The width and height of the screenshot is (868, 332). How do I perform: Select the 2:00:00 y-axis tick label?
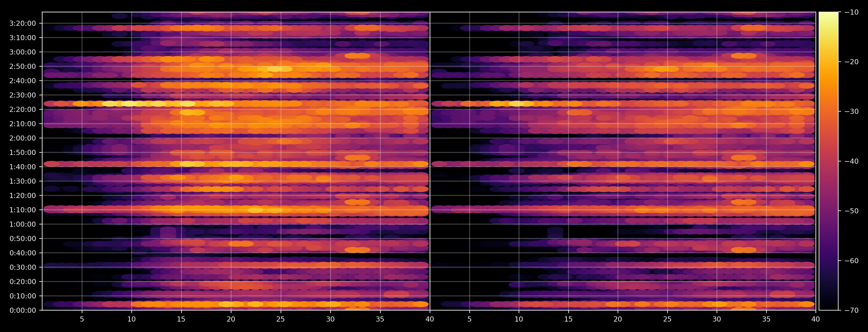coord(23,138)
